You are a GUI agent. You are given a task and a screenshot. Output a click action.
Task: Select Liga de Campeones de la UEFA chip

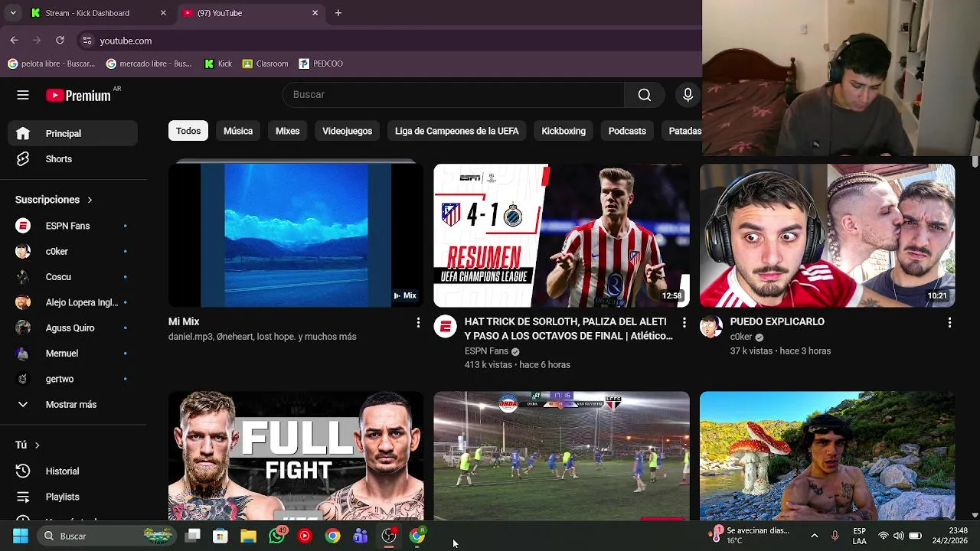click(x=457, y=131)
